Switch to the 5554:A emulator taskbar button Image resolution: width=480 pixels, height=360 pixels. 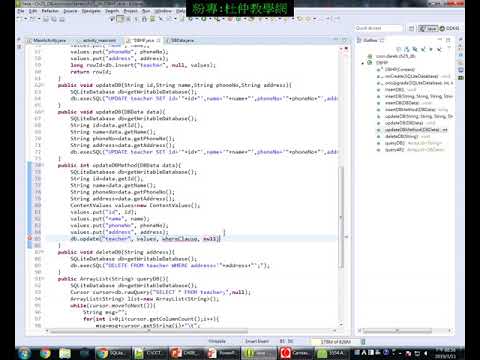331,353
